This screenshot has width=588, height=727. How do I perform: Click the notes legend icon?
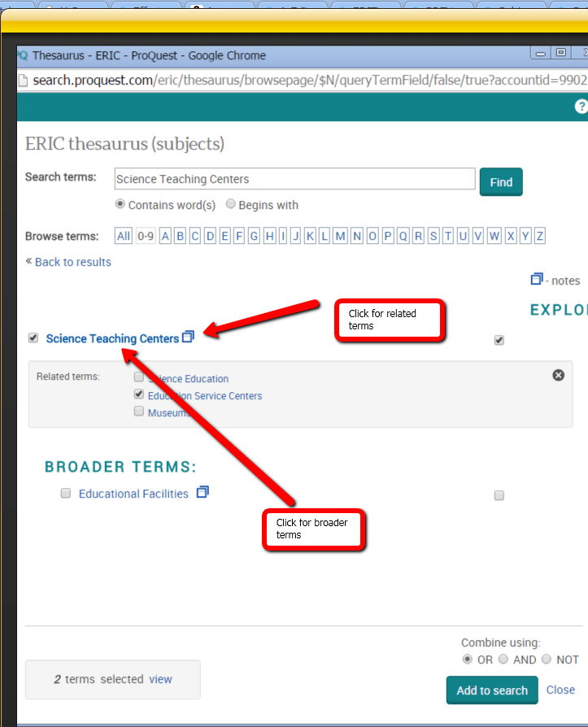pyautogui.click(x=537, y=279)
